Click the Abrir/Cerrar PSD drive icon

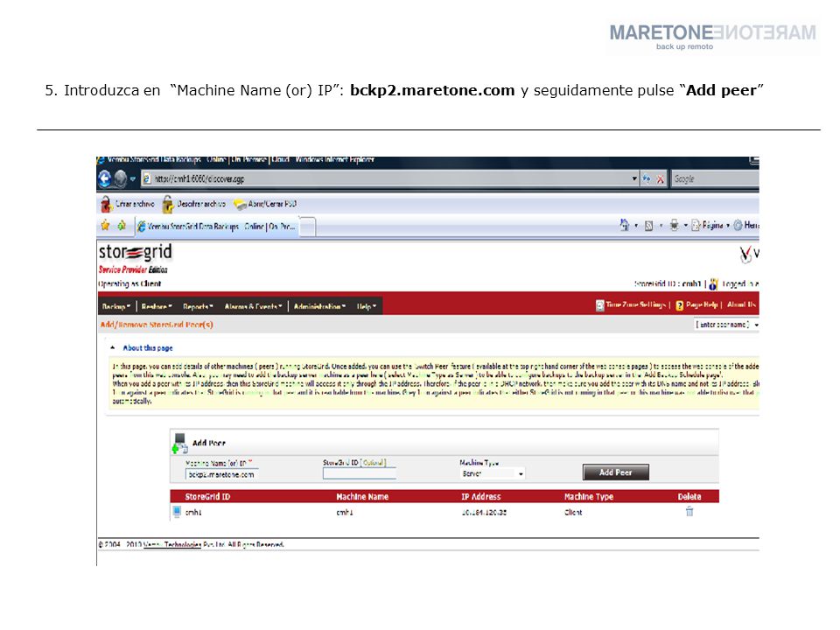coord(240,205)
